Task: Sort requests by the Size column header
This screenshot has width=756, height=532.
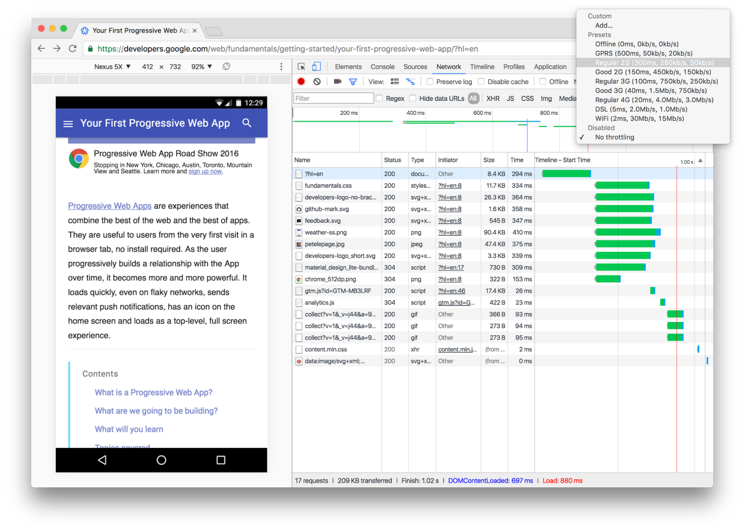Action: point(494,160)
